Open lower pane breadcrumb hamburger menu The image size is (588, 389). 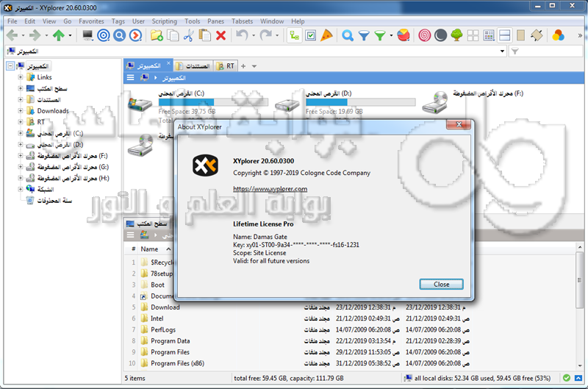[131, 235]
